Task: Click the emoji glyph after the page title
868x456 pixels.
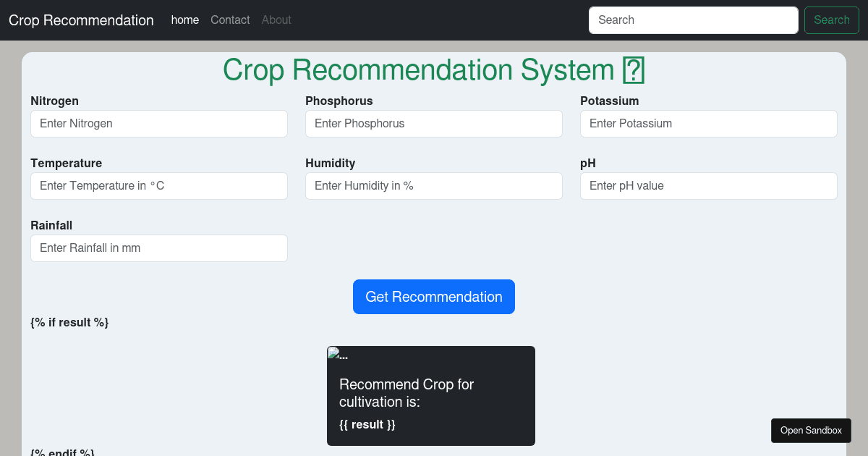Action: point(634,70)
